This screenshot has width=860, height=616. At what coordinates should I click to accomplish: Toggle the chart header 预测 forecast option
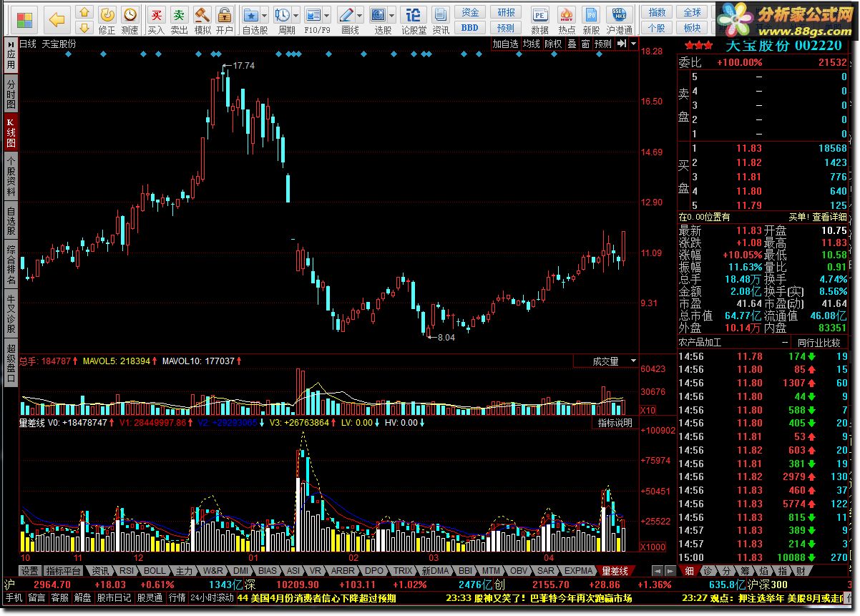(x=603, y=44)
